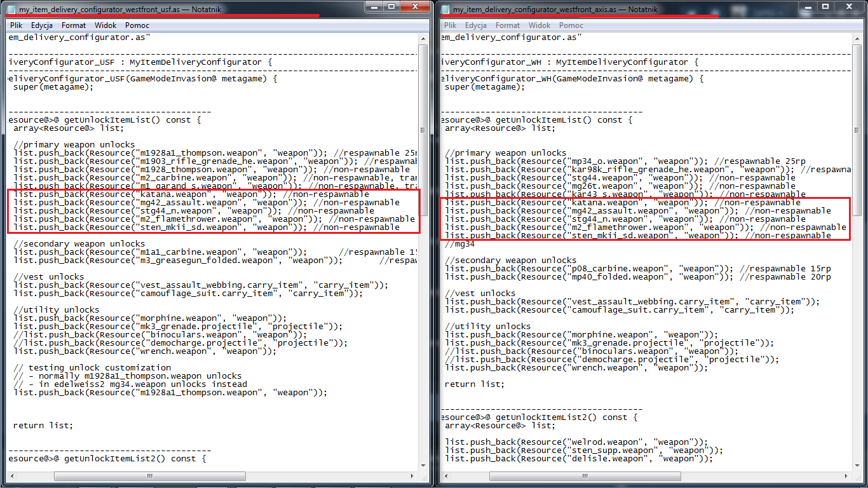The height and width of the screenshot is (488, 868).
Task: Click the "// testing unlock customization" comment line
Action: pyautogui.click(x=92, y=367)
